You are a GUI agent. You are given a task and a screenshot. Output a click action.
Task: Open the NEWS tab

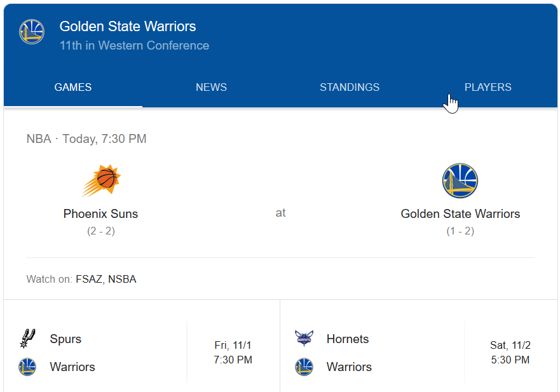pyautogui.click(x=211, y=88)
